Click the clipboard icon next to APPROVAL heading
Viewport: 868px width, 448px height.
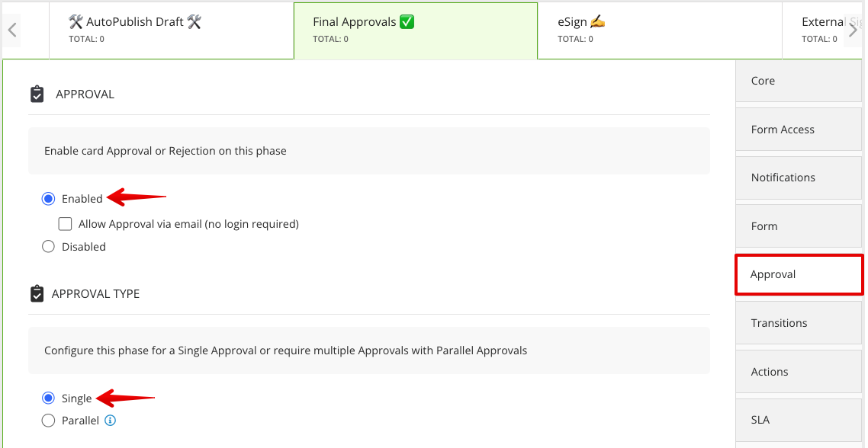click(x=37, y=94)
